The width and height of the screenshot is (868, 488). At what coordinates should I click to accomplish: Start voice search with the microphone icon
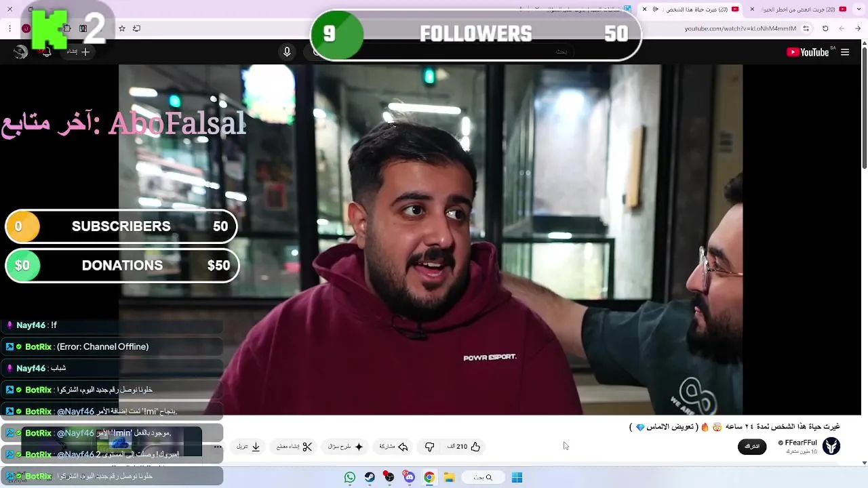point(287,52)
